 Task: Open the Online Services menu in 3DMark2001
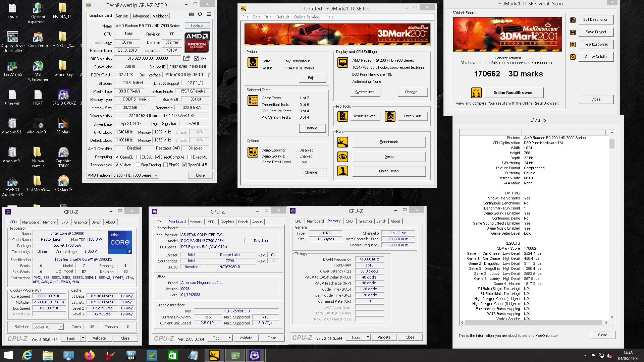coord(307,17)
